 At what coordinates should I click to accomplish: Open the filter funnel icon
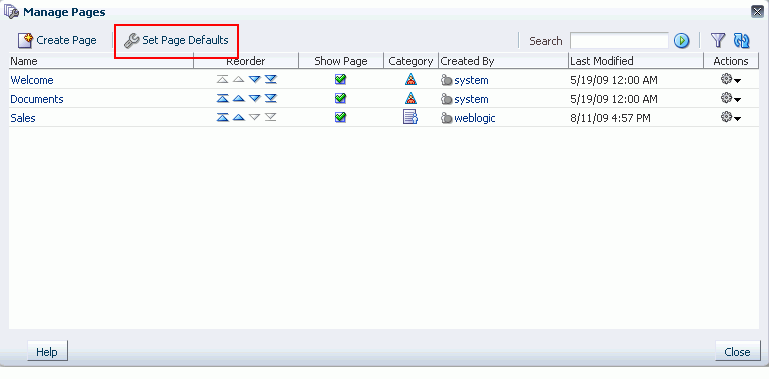click(x=718, y=40)
